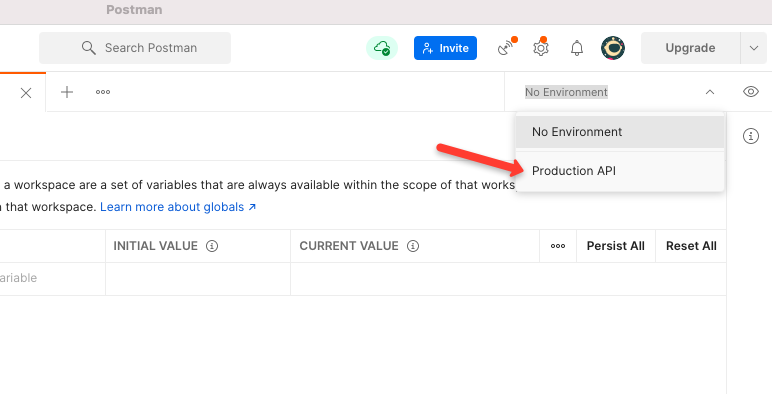The image size is (772, 394).
Task: Toggle the environment quick look eye
Action: 751,92
